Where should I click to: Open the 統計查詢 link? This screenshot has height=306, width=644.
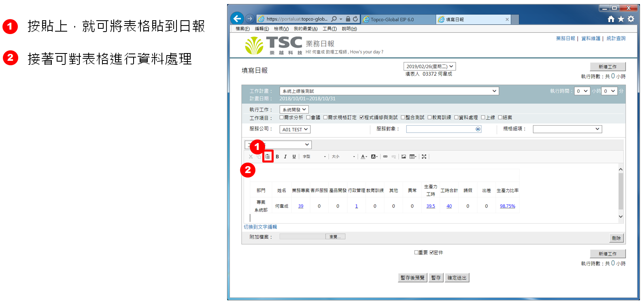click(x=616, y=39)
